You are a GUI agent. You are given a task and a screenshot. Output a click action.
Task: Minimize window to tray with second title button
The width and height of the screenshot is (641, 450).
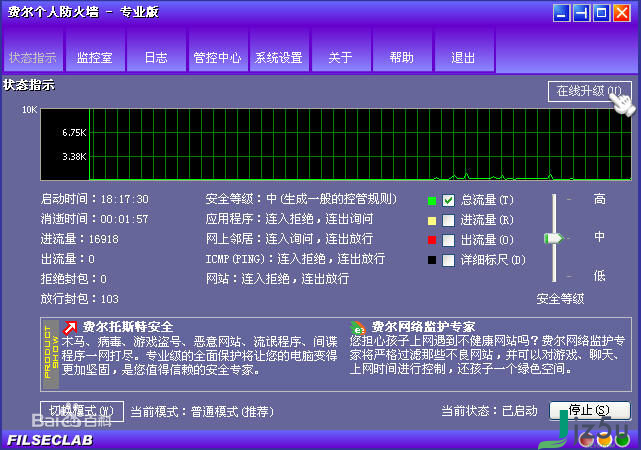coord(581,13)
